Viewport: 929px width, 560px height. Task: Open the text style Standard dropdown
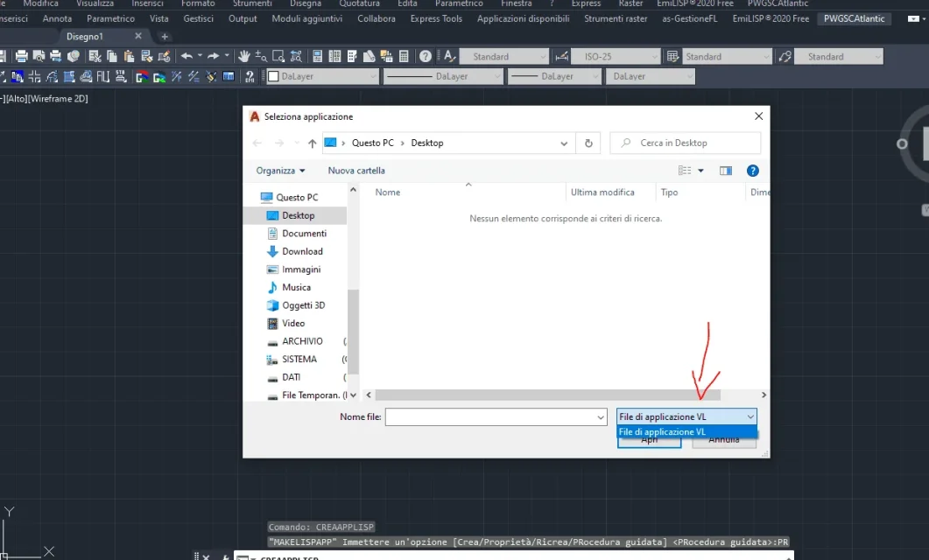pos(503,57)
